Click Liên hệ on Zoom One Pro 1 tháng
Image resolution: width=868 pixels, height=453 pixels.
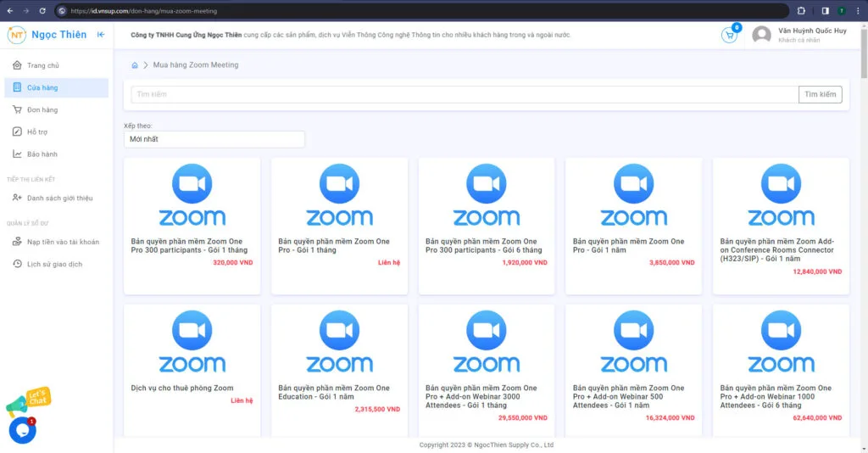pos(389,263)
